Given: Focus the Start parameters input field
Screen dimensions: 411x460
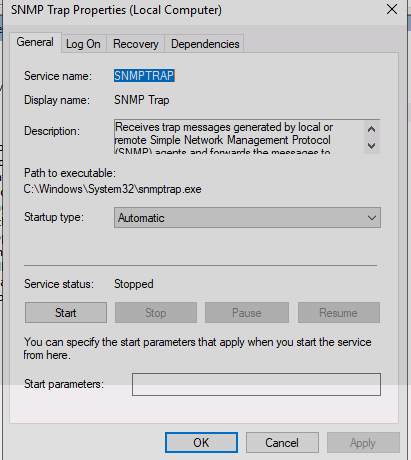Looking at the screenshot, I should (x=256, y=384).
